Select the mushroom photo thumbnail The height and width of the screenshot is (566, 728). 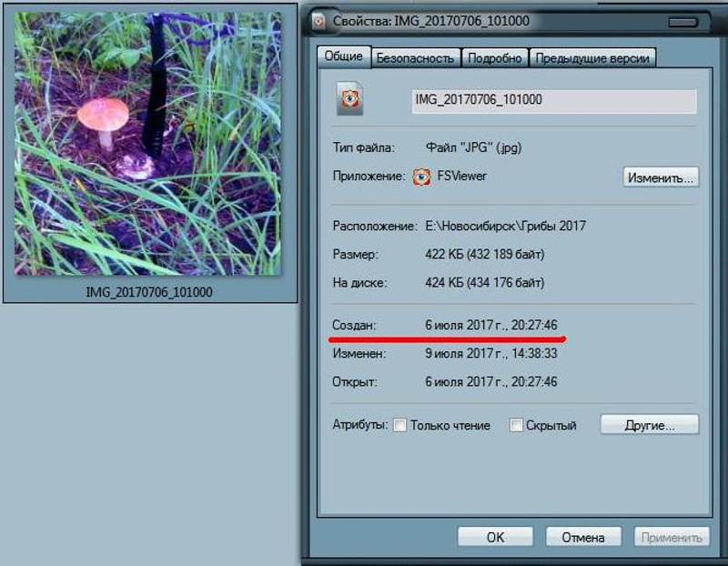pyautogui.click(x=147, y=143)
